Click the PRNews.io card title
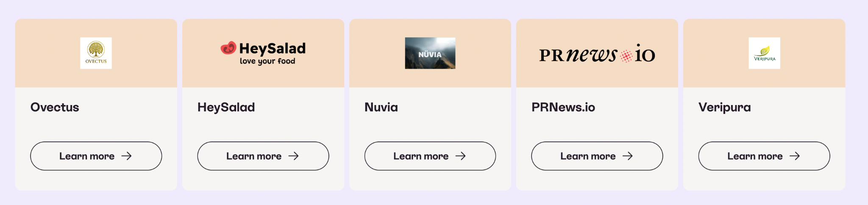 click(563, 107)
